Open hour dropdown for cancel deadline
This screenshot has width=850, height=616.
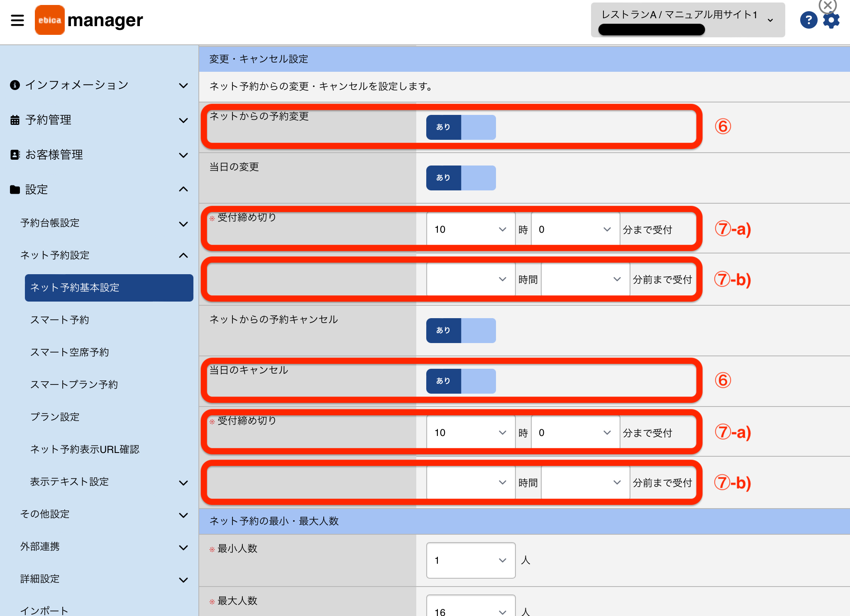pyautogui.click(x=471, y=433)
